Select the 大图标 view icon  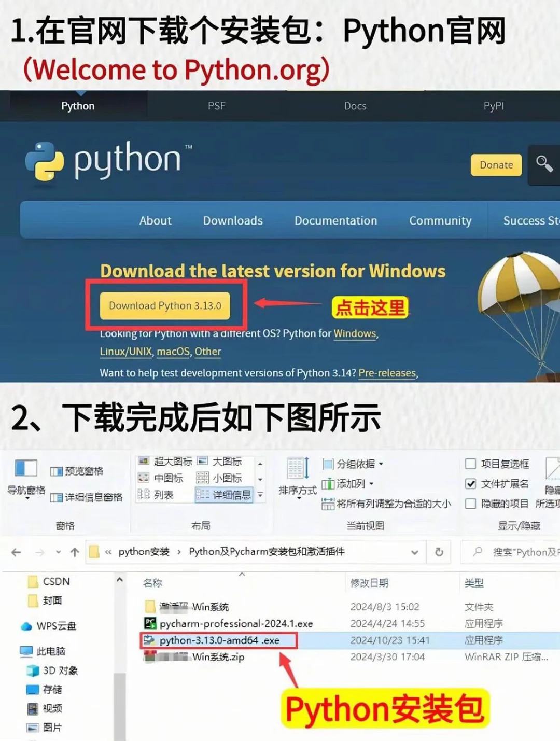226,460
